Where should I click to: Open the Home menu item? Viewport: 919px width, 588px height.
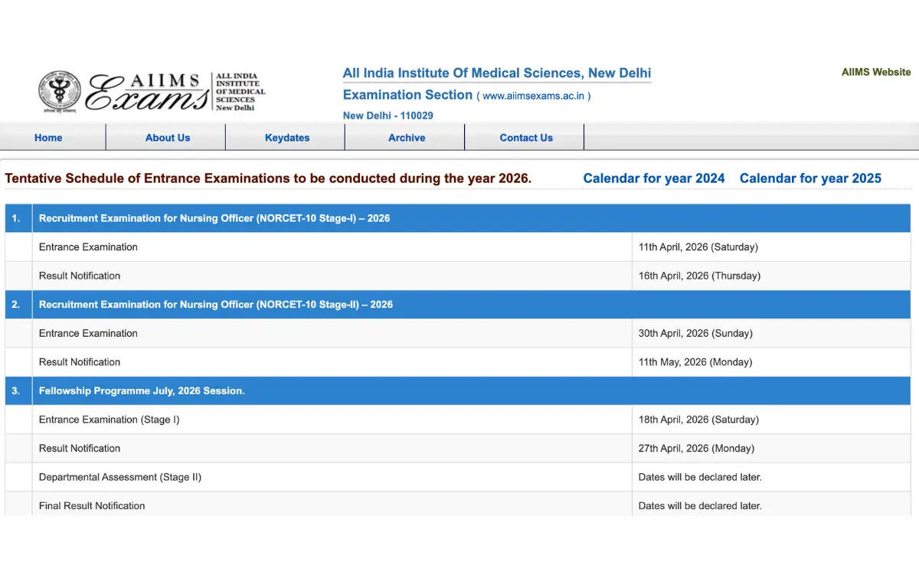(48, 138)
